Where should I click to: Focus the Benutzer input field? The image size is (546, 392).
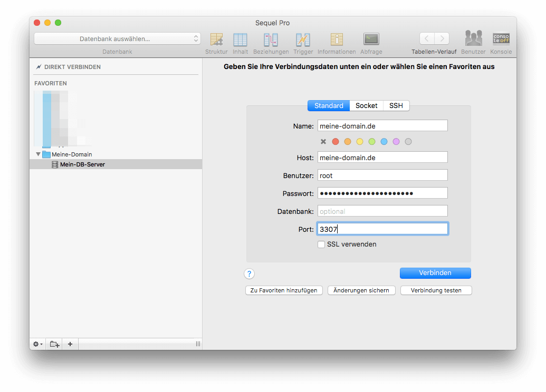(382, 175)
